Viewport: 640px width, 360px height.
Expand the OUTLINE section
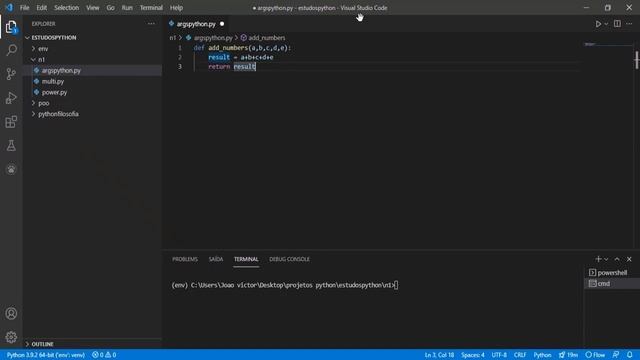(42, 344)
